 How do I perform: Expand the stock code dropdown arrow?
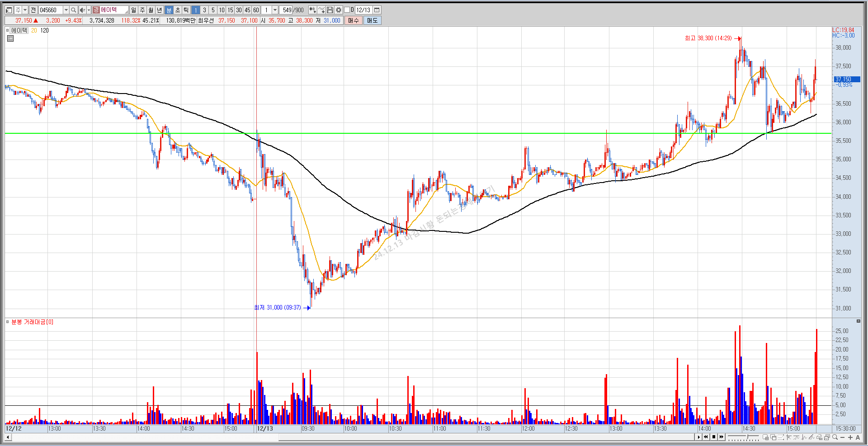pos(66,10)
